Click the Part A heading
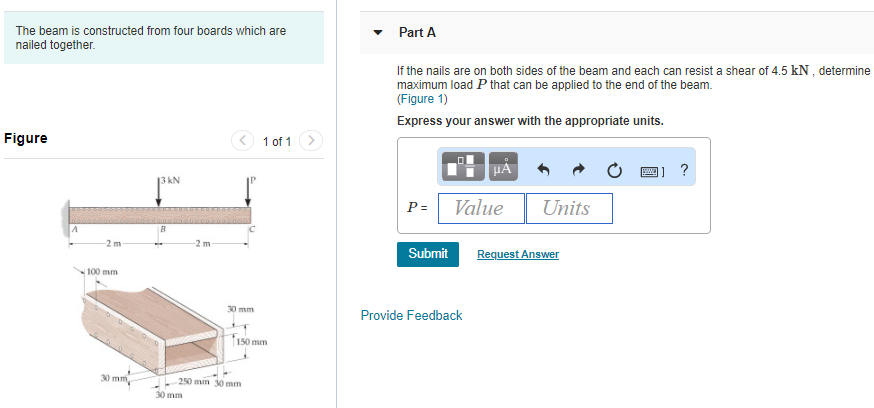The height and width of the screenshot is (408, 874). click(x=417, y=32)
